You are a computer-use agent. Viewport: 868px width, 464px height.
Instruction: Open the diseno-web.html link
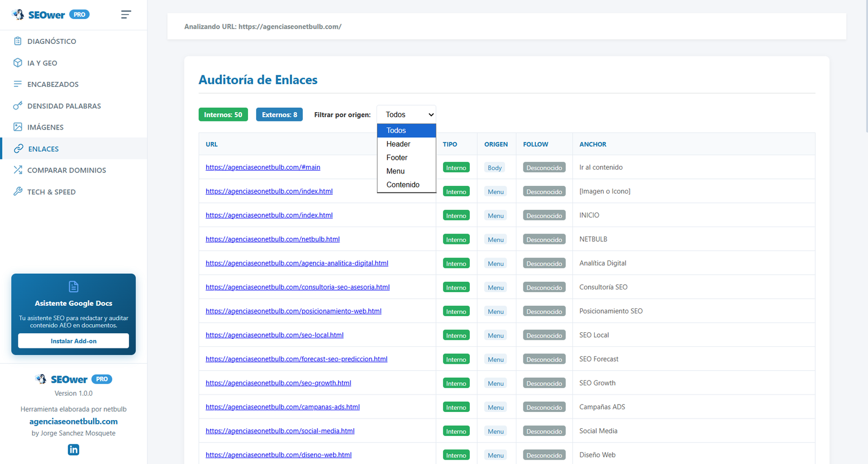click(278, 455)
